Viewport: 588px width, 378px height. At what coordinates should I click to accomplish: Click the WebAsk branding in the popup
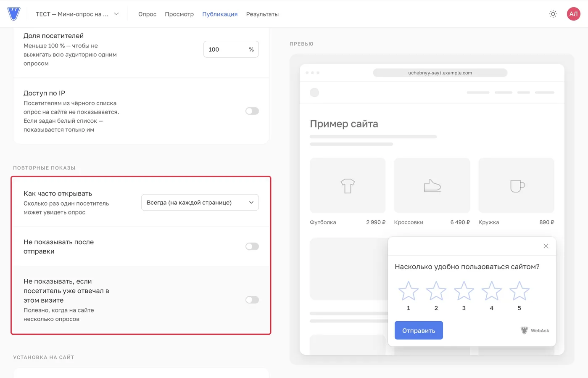click(x=535, y=330)
